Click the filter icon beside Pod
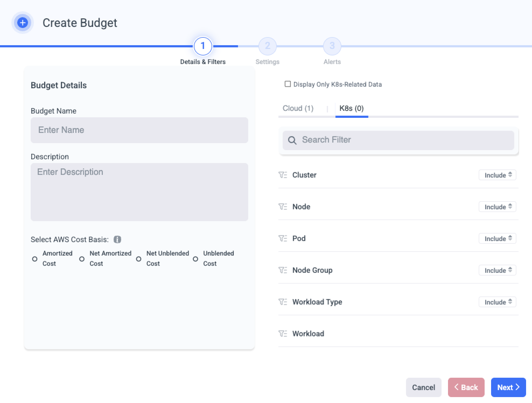Screen dimensions: 532x403 tap(283, 238)
